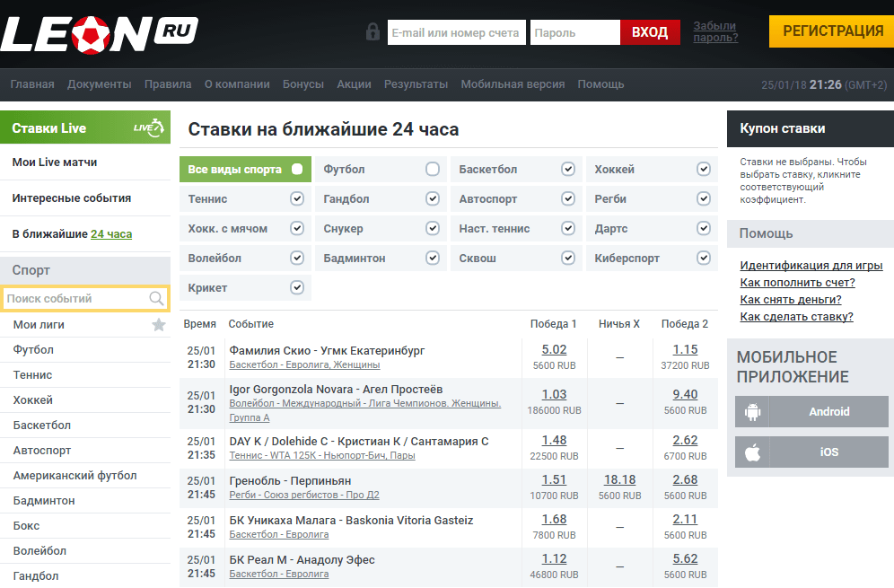Click the star icon next to Мои лиги

point(159,325)
